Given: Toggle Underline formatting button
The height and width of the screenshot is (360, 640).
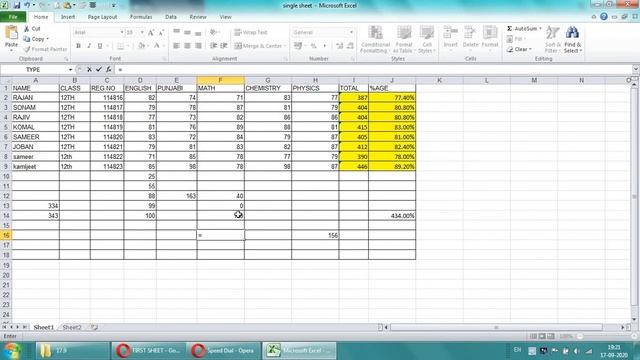Looking at the screenshot, I should 100,46.
